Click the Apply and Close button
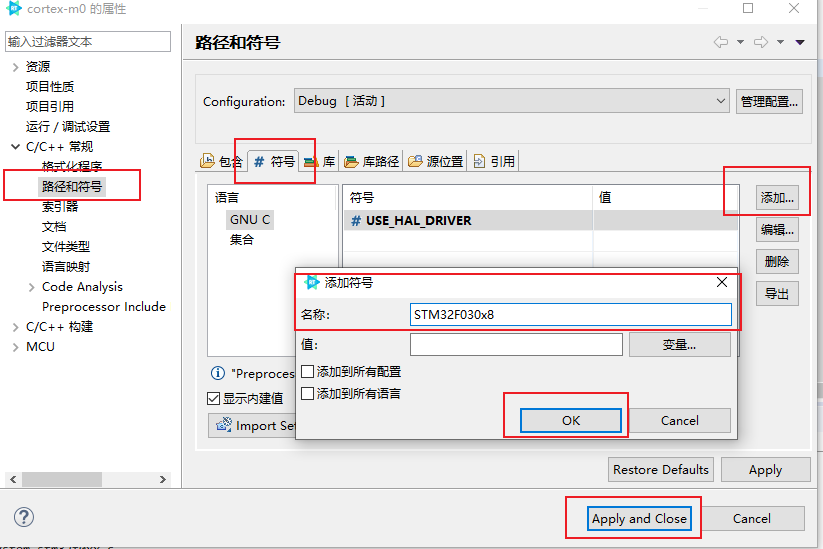 point(639,518)
